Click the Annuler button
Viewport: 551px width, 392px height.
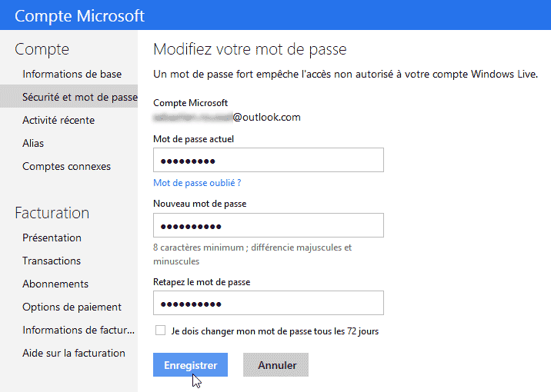tap(276, 365)
